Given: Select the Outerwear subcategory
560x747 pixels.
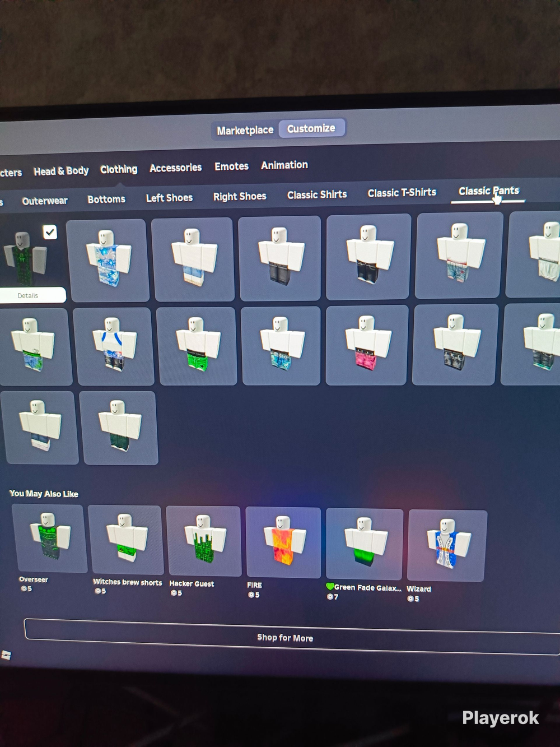Looking at the screenshot, I should [x=45, y=201].
